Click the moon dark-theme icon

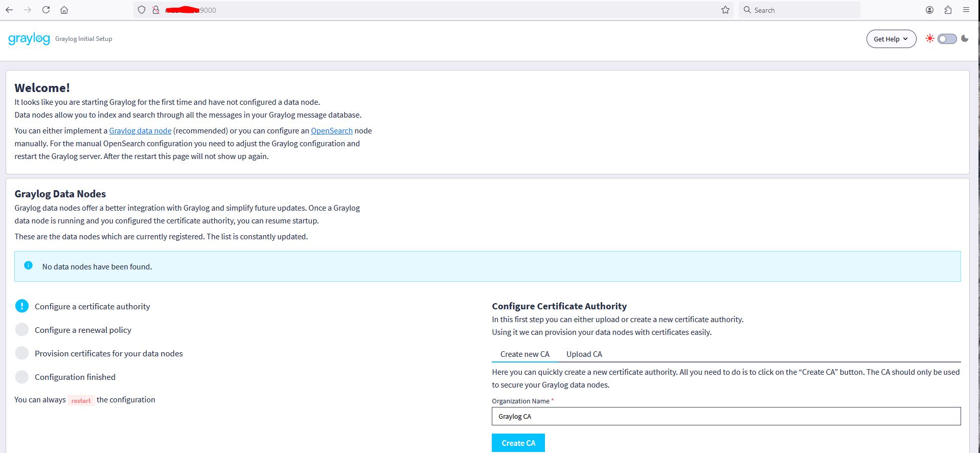(965, 38)
